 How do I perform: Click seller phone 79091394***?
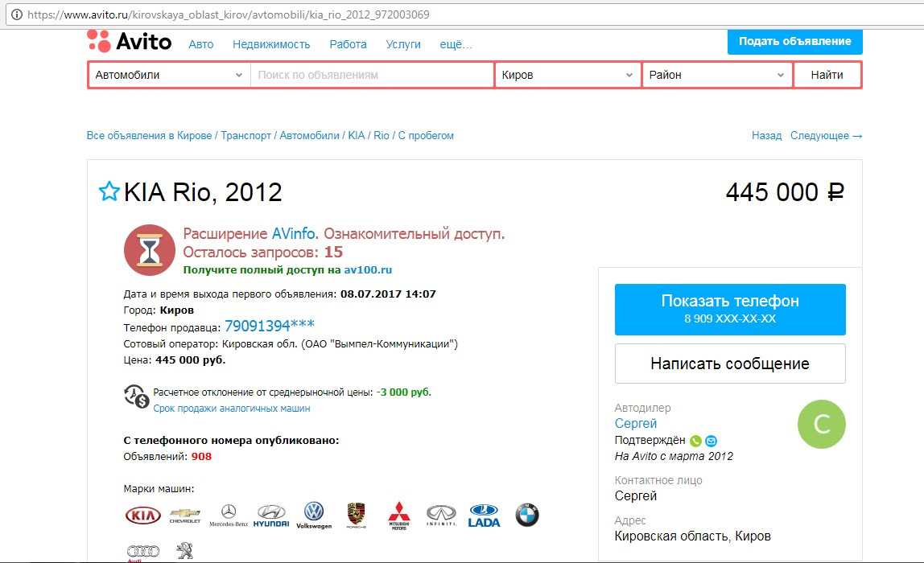tap(270, 326)
